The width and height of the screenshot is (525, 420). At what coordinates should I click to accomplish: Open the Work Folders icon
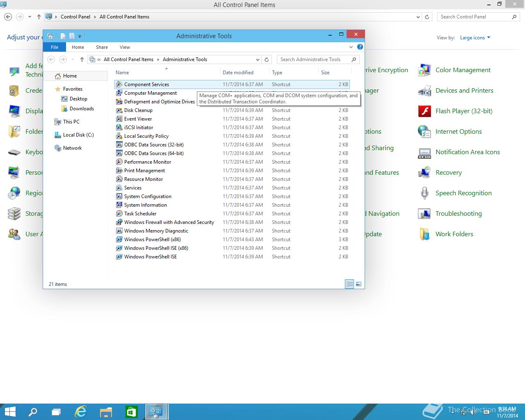[424, 234]
